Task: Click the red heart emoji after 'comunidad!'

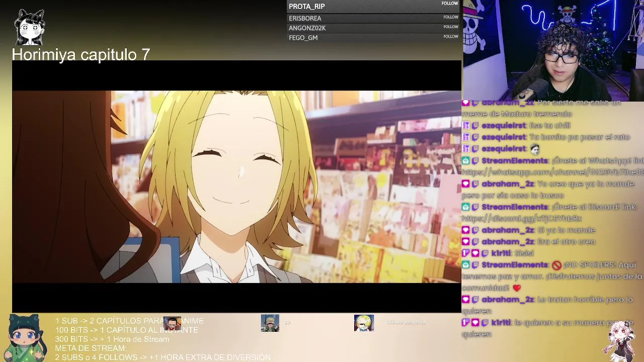Action: [517, 288]
